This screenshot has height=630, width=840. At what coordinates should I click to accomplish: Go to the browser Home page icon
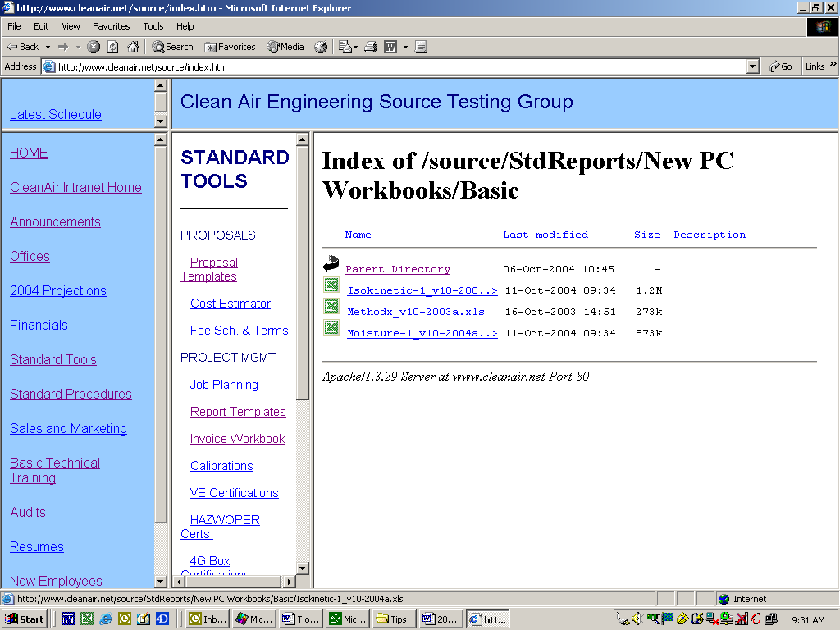coord(133,47)
